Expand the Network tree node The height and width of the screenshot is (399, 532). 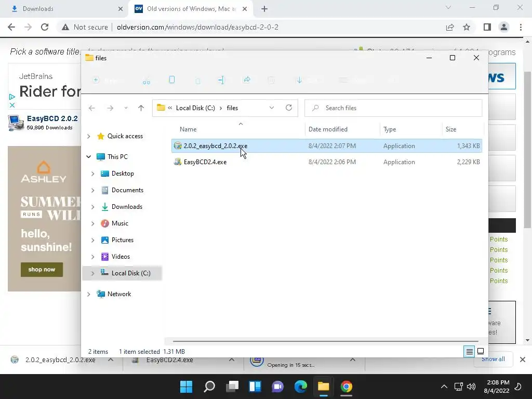coord(88,294)
